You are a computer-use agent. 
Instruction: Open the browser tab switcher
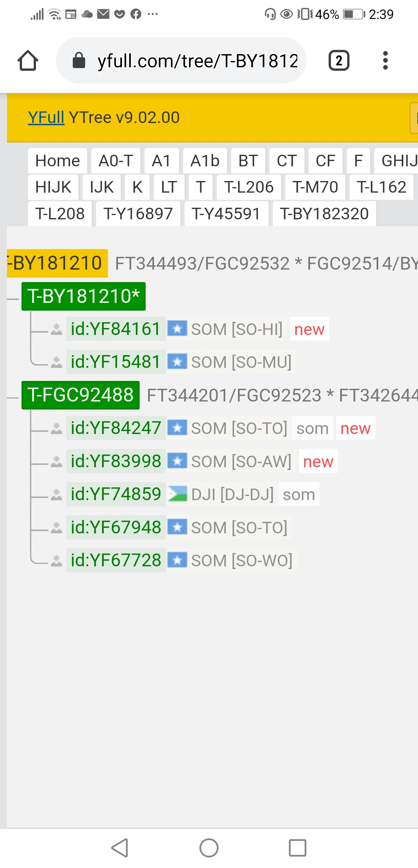pos(339,61)
